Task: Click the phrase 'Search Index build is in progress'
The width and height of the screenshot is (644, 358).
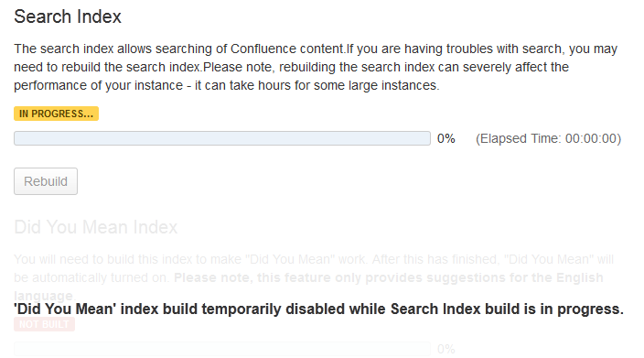Action: click(x=507, y=309)
